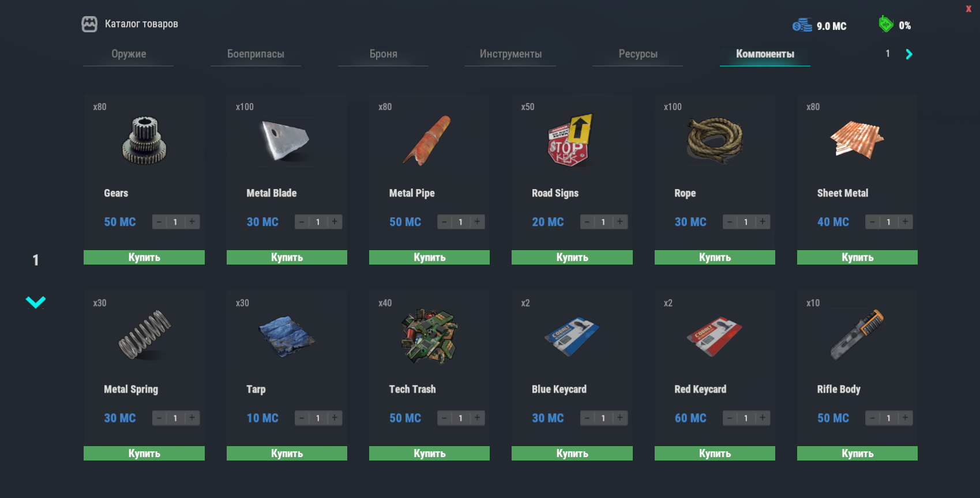Select the Blue Keycard icon
This screenshot has width=980, height=498.
(x=571, y=336)
